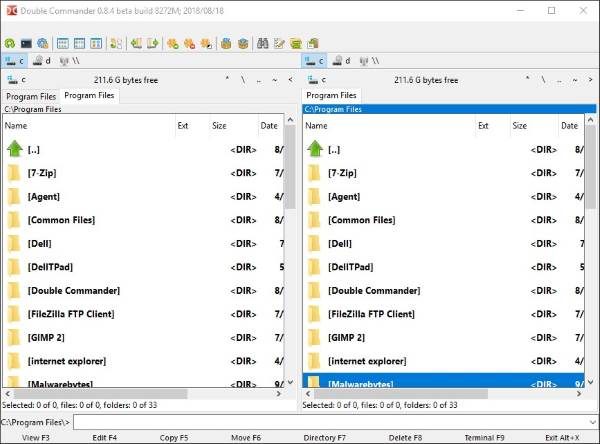600x444 pixels.
Task: Open Options via globe gear icon
Action: click(x=42, y=43)
